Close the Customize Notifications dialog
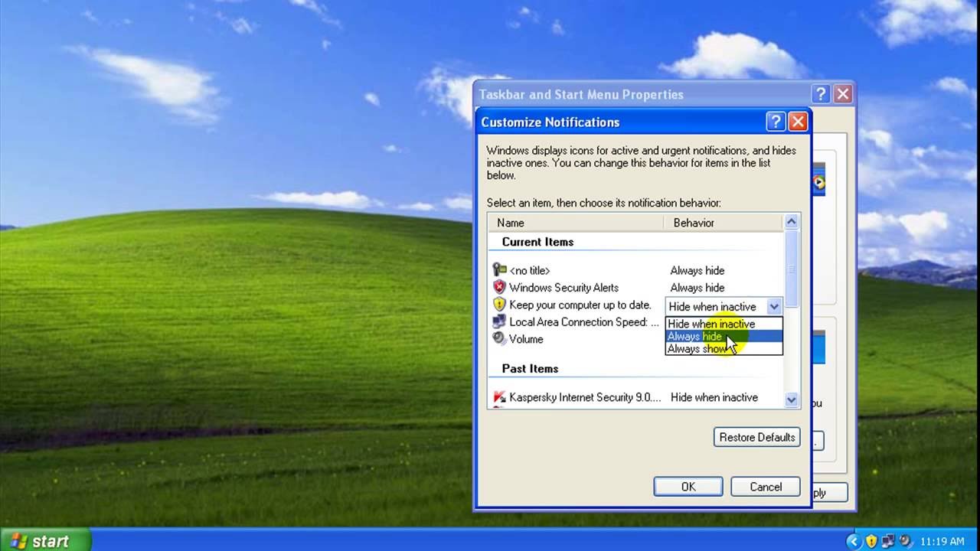 (798, 122)
